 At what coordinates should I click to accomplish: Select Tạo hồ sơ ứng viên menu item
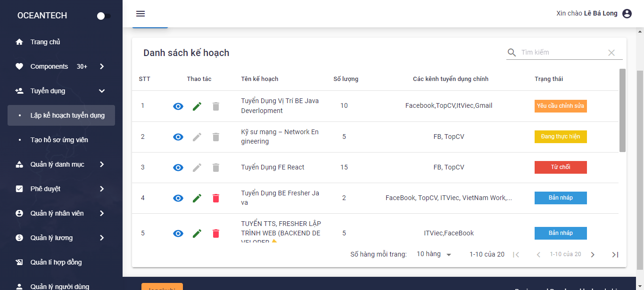coord(61,140)
